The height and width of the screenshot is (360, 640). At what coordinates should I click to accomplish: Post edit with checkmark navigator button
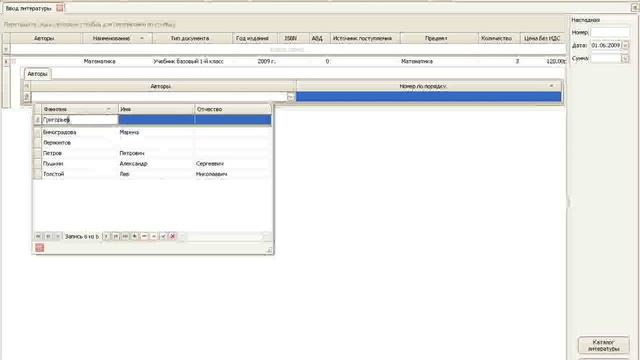(x=163, y=236)
